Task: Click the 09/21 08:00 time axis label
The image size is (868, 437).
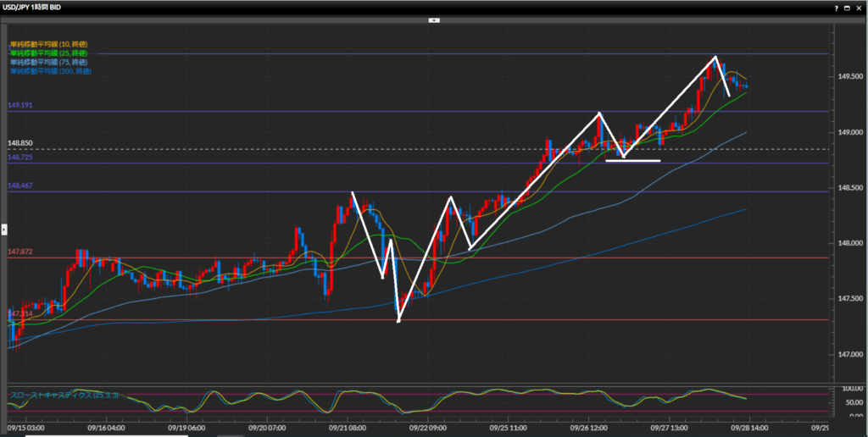Action: tap(348, 429)
